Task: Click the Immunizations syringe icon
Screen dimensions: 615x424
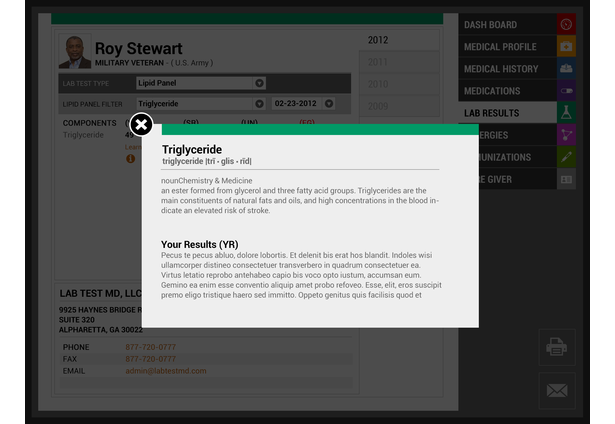Action: tap(566, 157)
